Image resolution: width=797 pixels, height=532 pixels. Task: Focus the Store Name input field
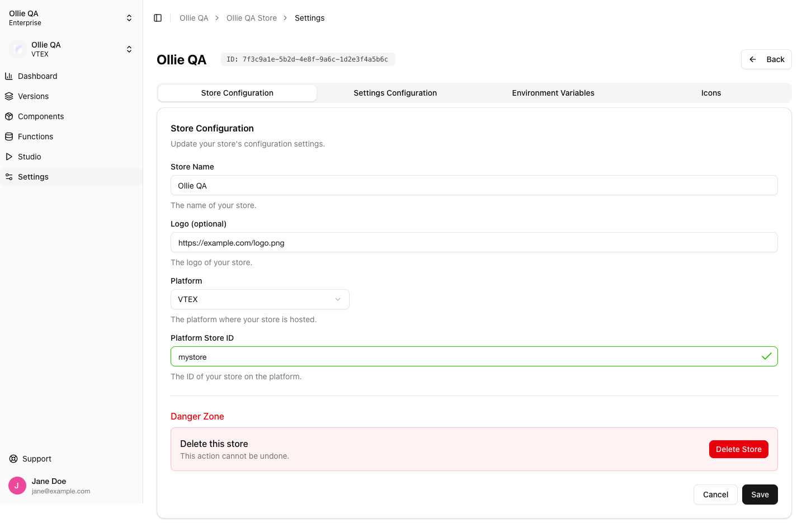click(474, 185)
